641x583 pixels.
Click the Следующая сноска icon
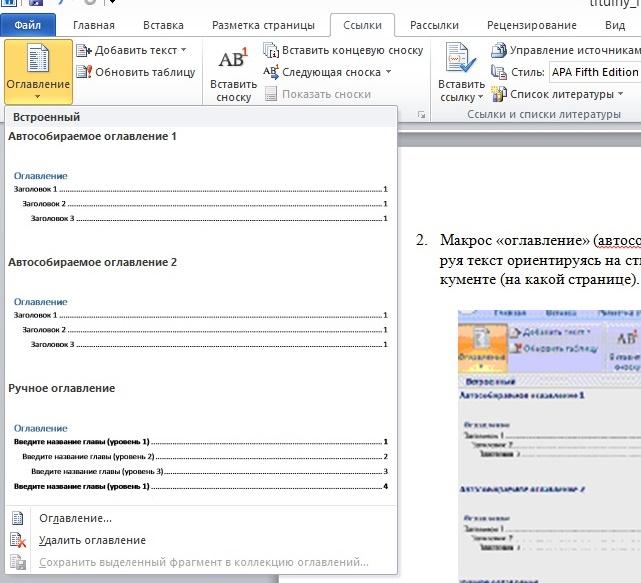point(271,72)
